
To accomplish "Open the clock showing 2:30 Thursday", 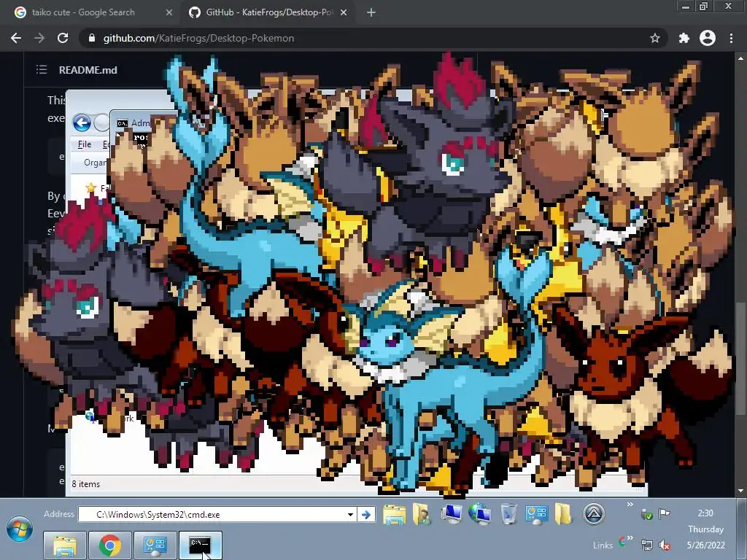I will 705,529.
